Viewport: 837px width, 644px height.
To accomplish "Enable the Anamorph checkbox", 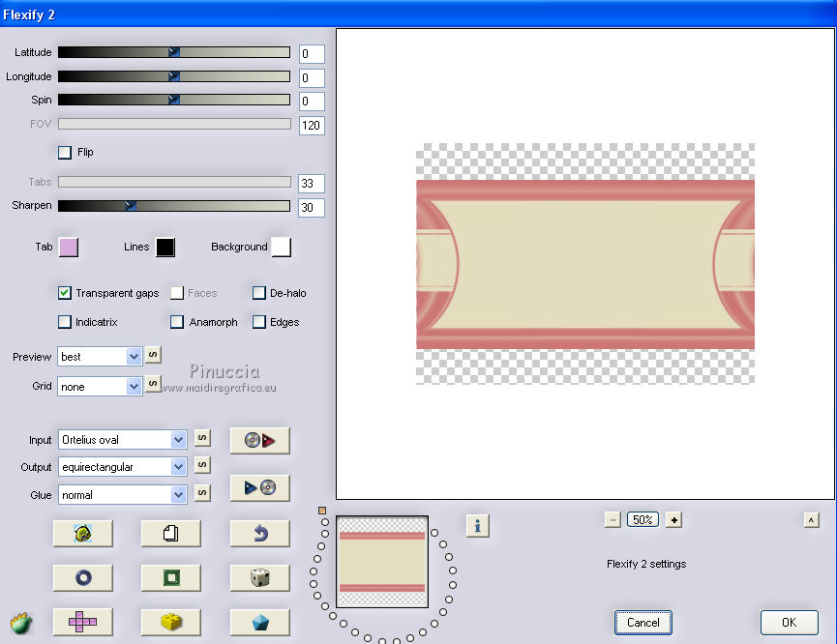I will tap(177, 322).
